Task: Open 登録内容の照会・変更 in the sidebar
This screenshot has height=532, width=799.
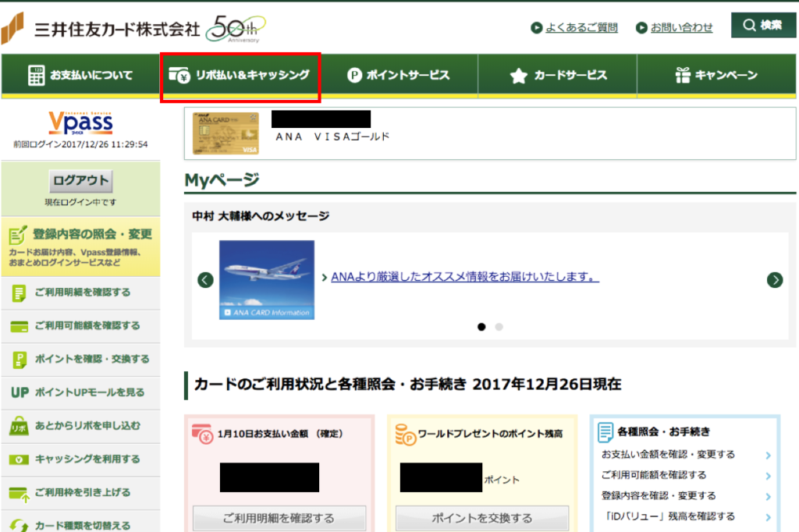Action: coord(80,247)
